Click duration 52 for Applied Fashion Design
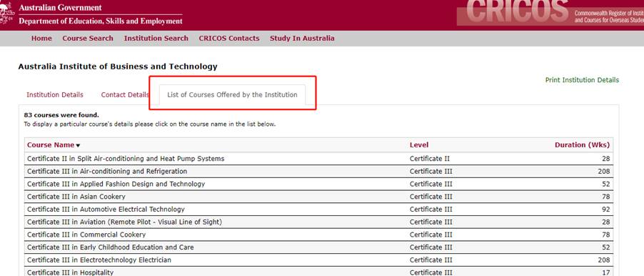644x276 pixels. (x=606, y=184)
